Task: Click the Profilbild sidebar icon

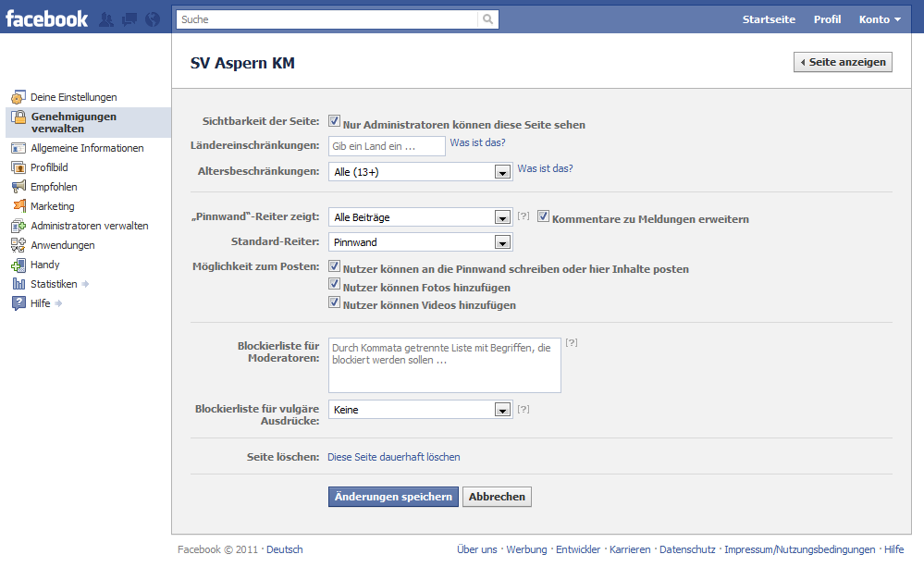Action: 18,167
